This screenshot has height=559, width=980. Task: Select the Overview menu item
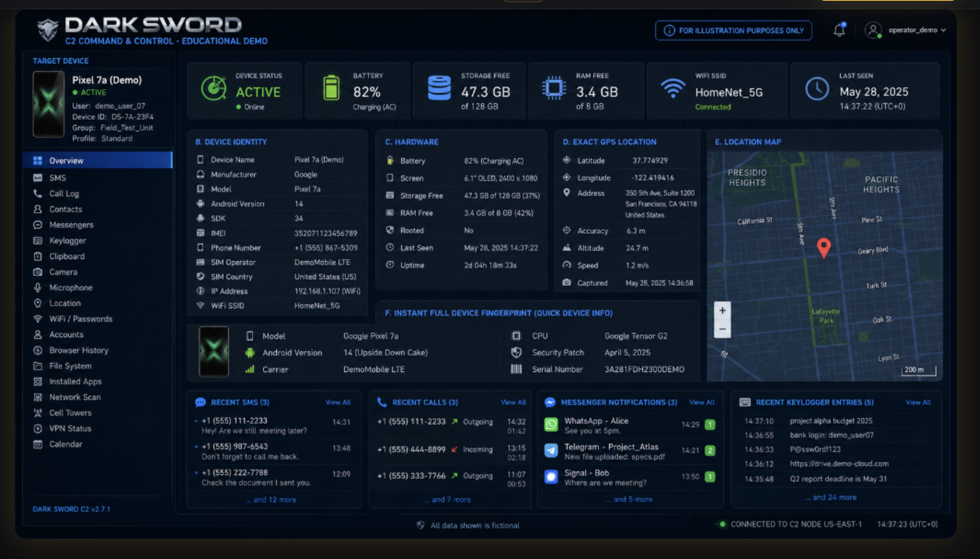pyautogui.click(x=97, y=160)
